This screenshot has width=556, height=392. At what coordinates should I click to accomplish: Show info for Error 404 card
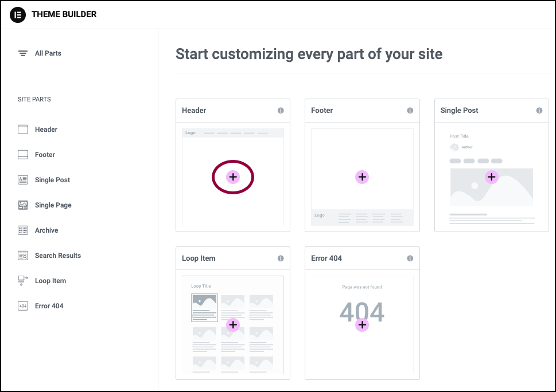tap(410, 258)
